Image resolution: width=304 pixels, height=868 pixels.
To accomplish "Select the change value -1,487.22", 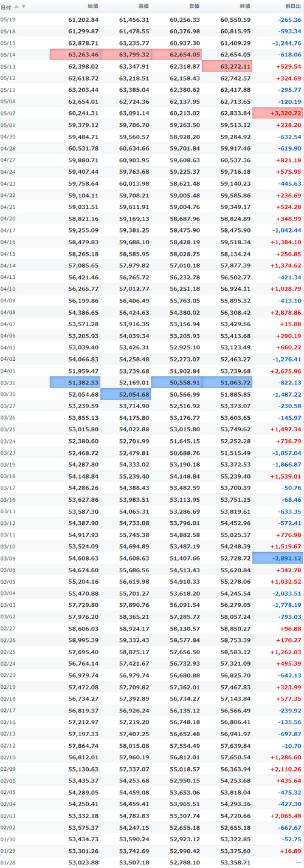I will pyautogui.click(x=286, y=393).
